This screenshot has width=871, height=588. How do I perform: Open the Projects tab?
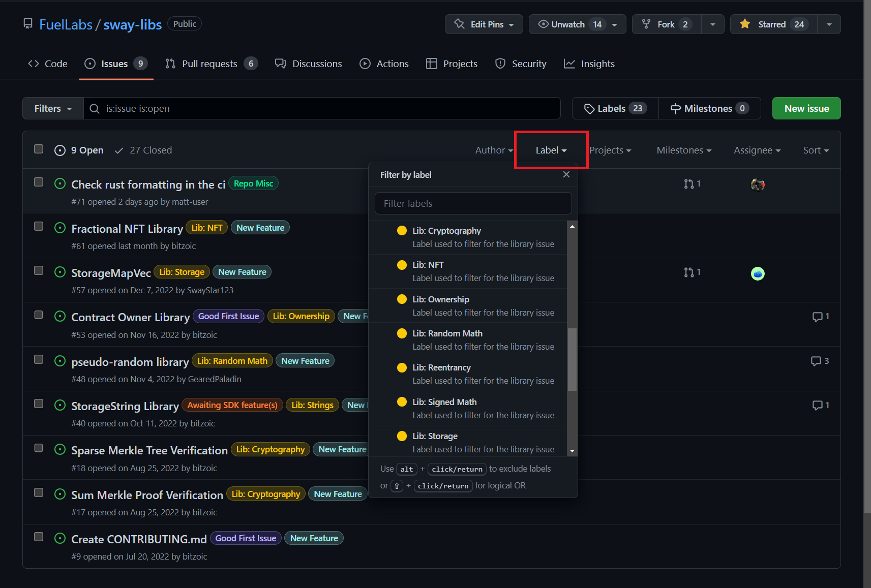tap(452, 64)
